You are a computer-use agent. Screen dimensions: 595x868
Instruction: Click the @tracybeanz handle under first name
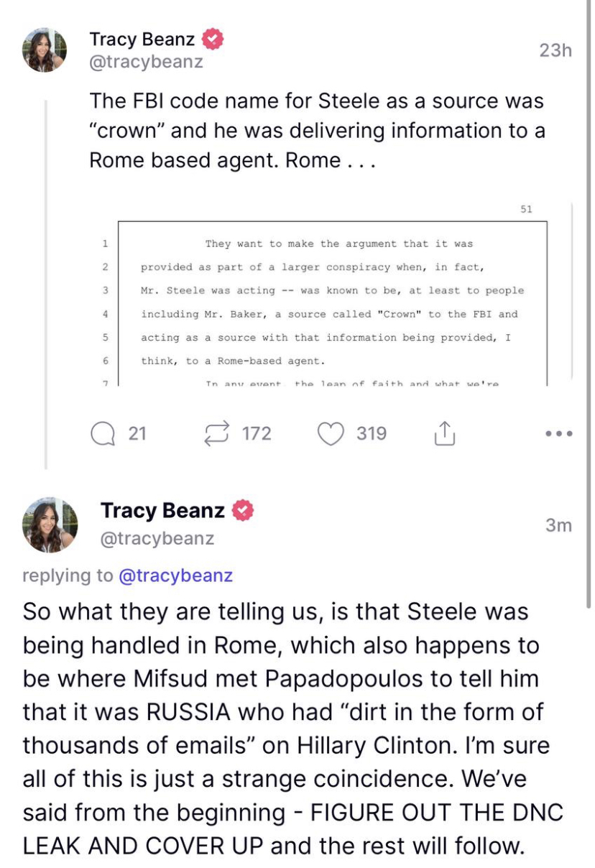click(146, 63)
